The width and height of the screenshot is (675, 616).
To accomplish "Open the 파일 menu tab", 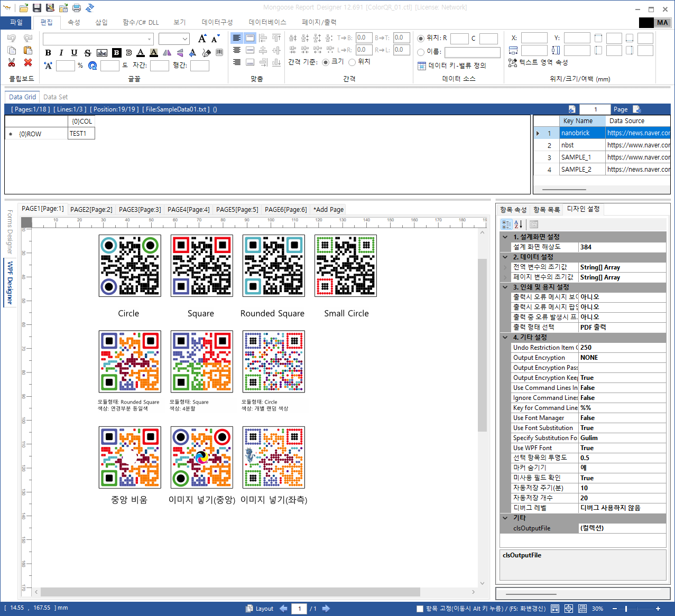I will [16, 23].
